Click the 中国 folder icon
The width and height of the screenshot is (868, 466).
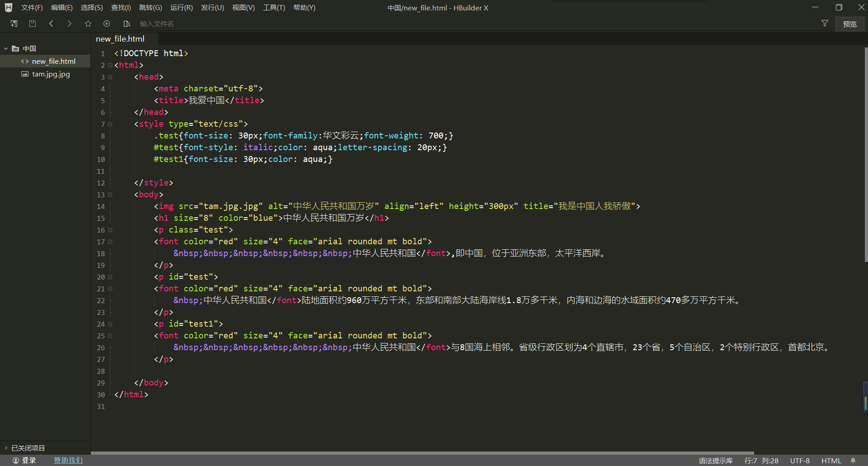[15, 48]
